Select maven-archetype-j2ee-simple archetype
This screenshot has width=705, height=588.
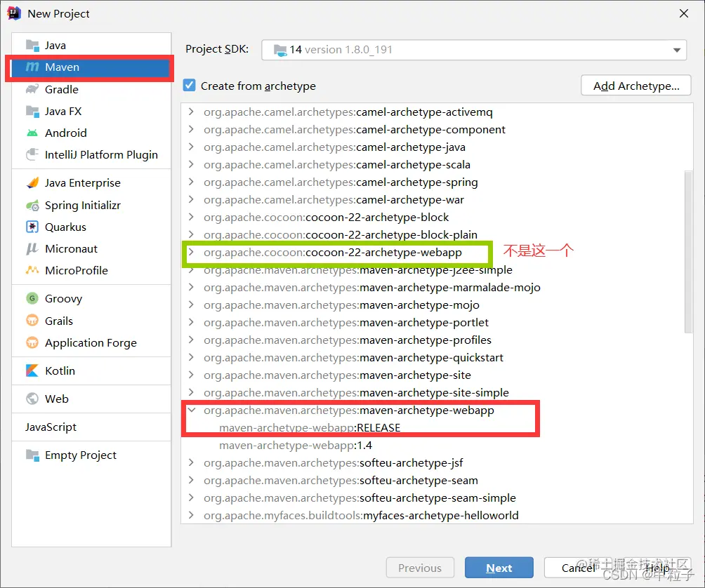(358, 270)
